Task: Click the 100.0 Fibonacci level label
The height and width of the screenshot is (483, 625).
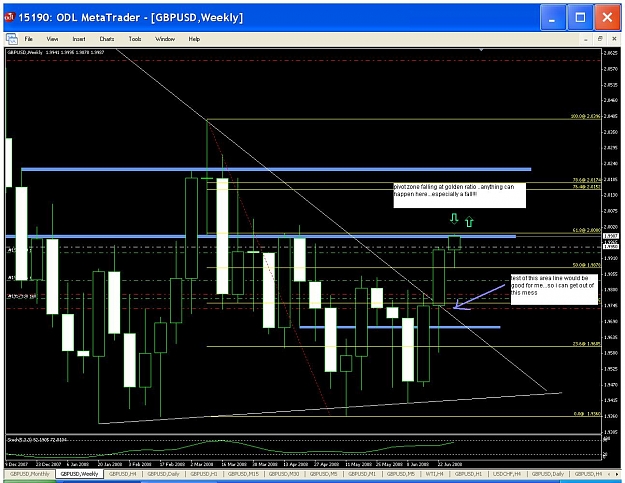Action: (x=585, y=116)
